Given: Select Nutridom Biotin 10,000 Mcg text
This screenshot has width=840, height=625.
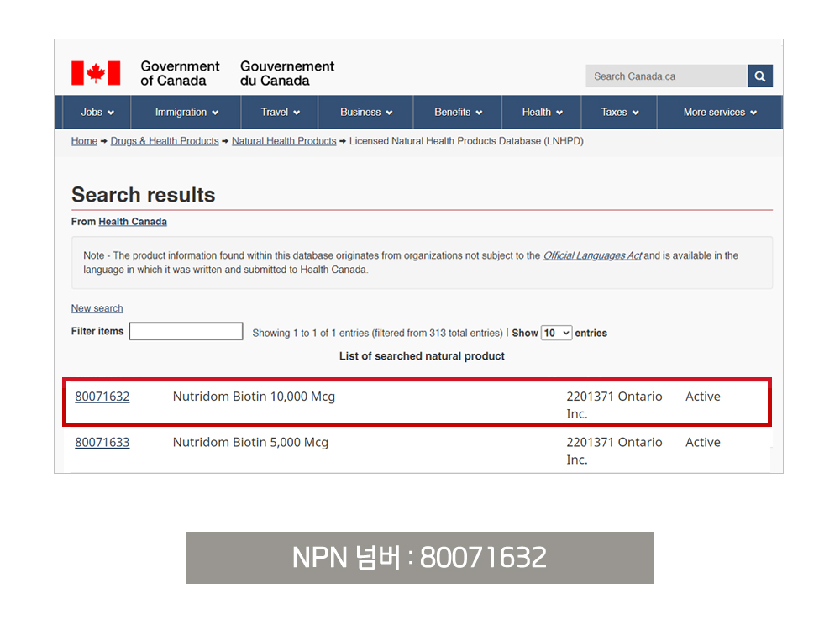Looking at the screenshot, I should pyautogui.click(x=254, y=397).
